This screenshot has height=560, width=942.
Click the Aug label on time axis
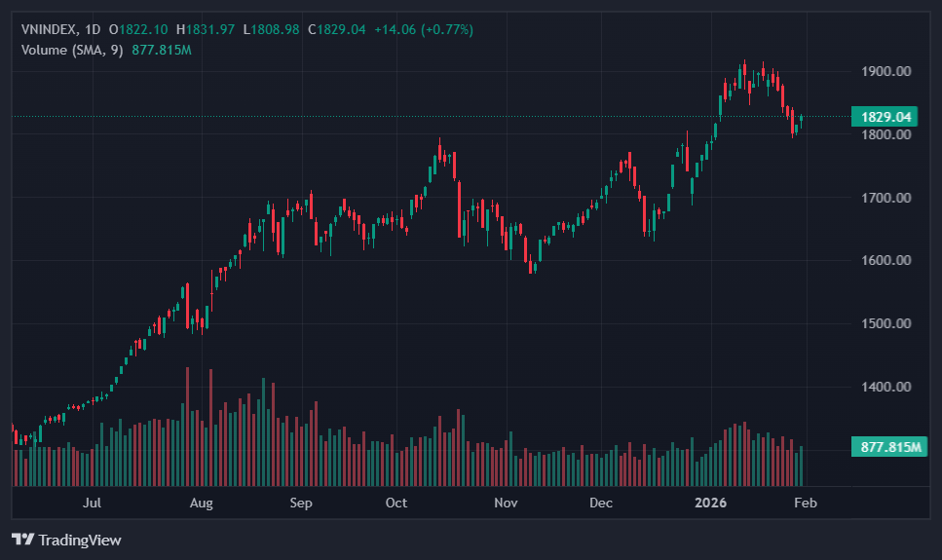pyautogui.click(x=201, y=504)
